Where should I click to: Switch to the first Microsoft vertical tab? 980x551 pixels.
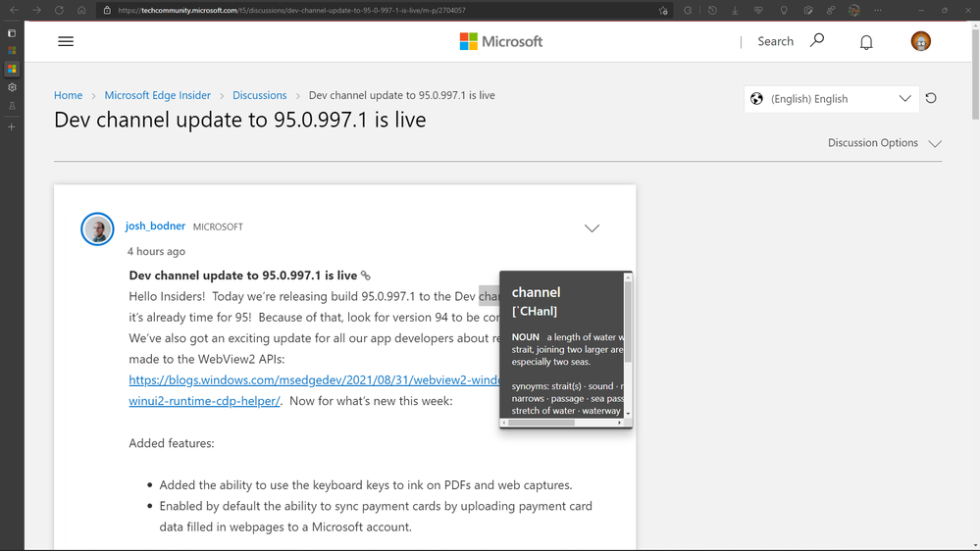pos(12,51)
